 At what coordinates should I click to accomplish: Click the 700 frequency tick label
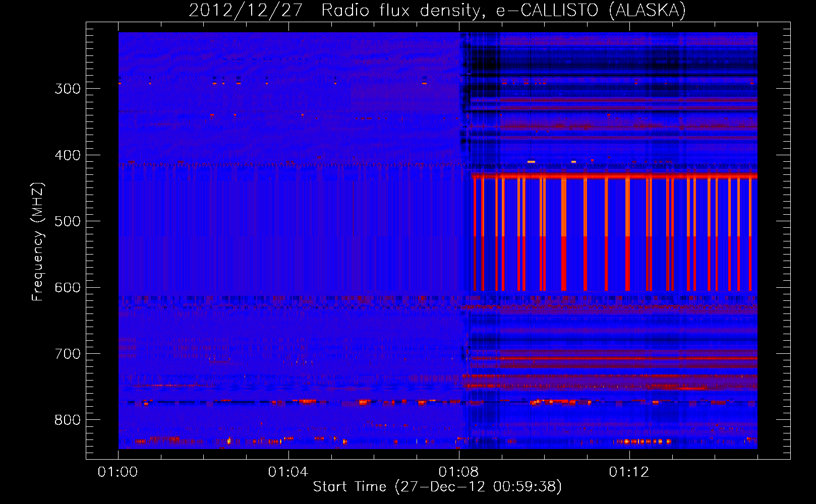tap(68, 354)
